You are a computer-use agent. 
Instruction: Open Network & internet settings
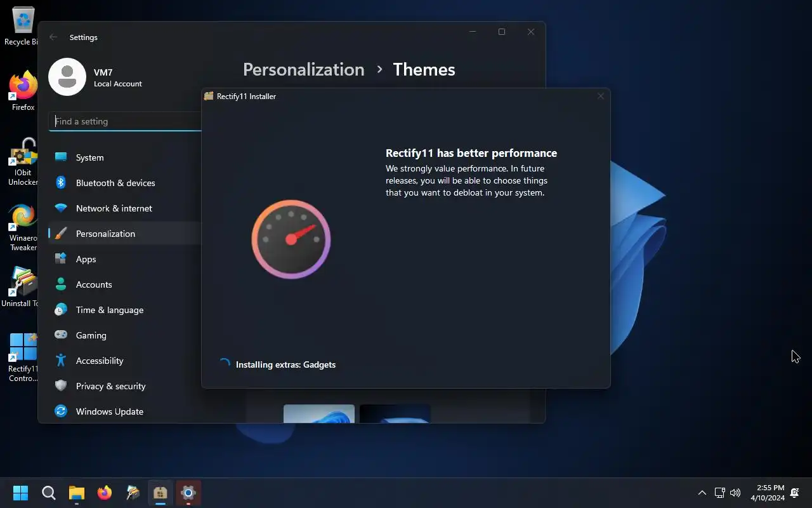(124, 208)
